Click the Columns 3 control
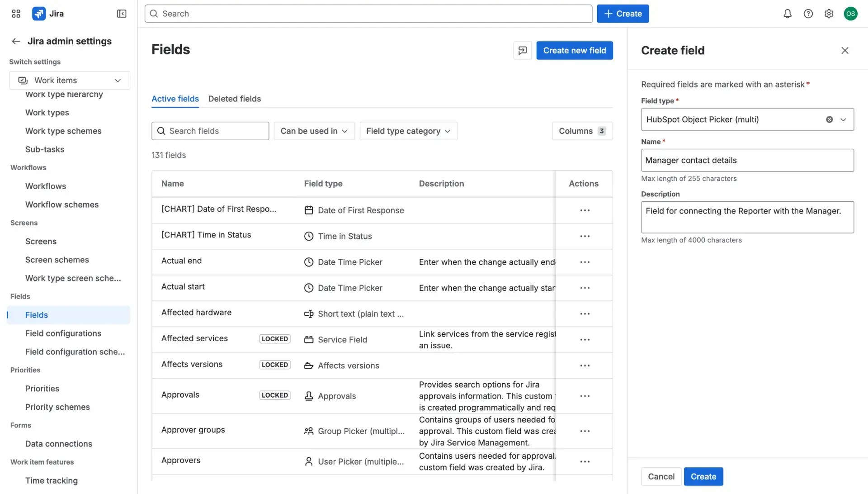 [582, 131]
